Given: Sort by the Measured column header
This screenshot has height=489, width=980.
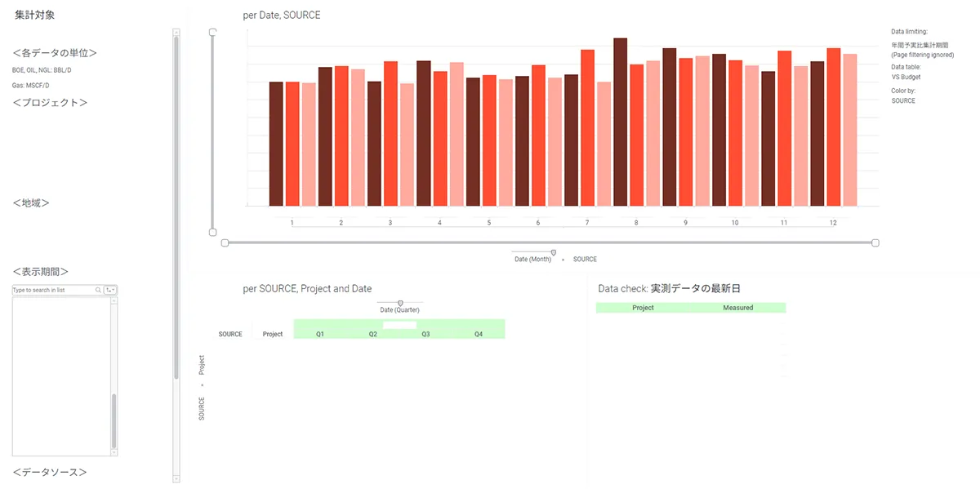Looking at the screenshot, I should click(x=737, y=308).
